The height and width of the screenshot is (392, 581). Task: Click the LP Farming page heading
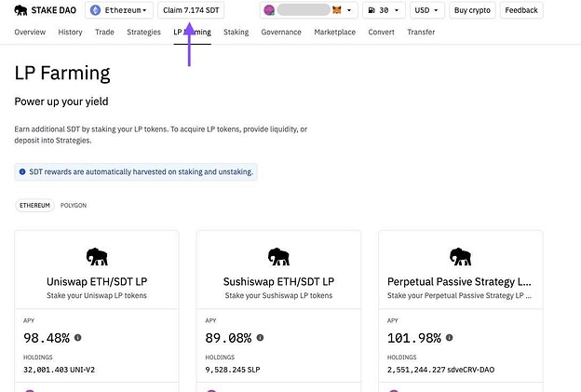62,73
